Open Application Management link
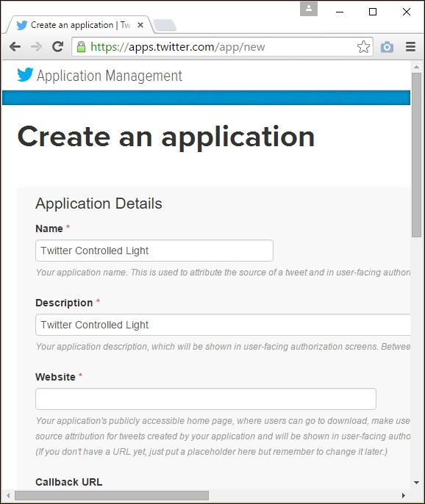 point(110,76)
